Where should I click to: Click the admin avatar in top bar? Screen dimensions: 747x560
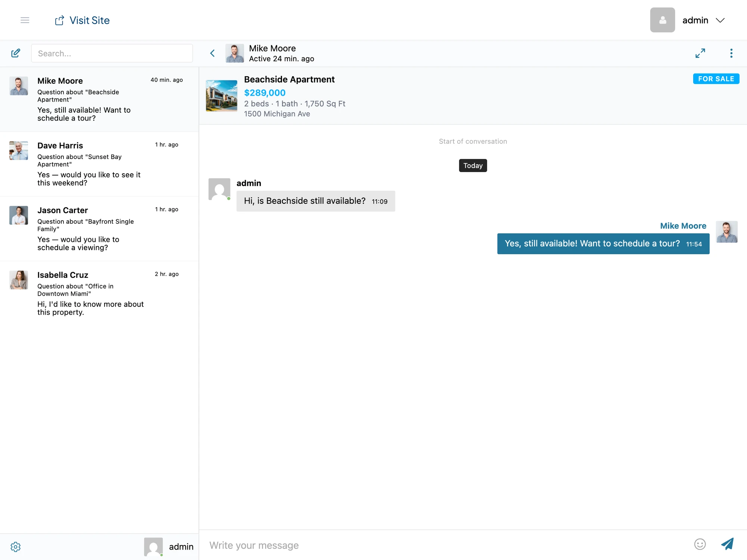tap(662, 20)
